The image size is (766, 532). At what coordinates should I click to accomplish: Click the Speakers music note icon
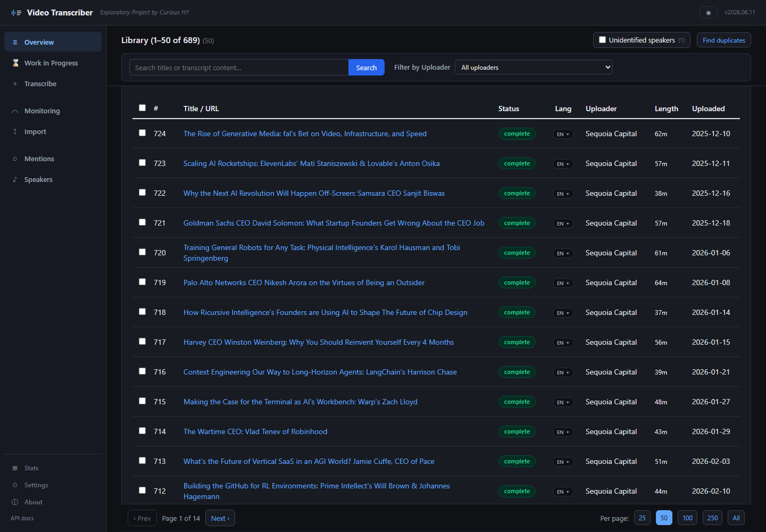15,180
